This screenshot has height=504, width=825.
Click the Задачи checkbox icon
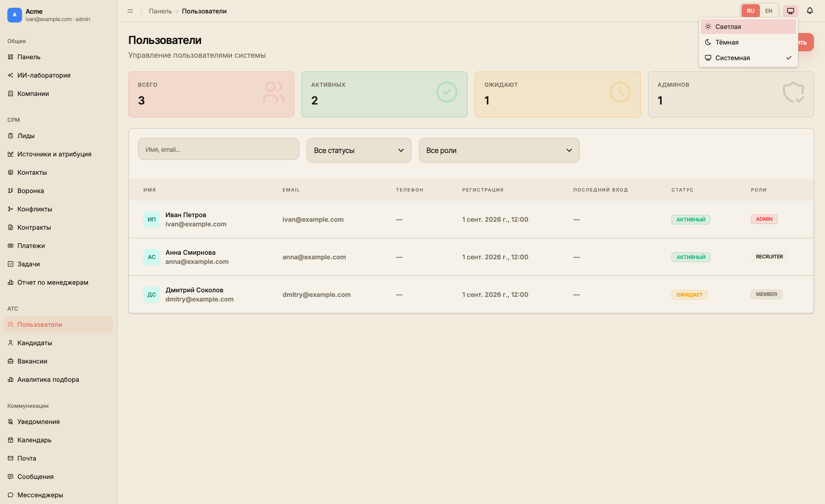(x=11, y=264)
